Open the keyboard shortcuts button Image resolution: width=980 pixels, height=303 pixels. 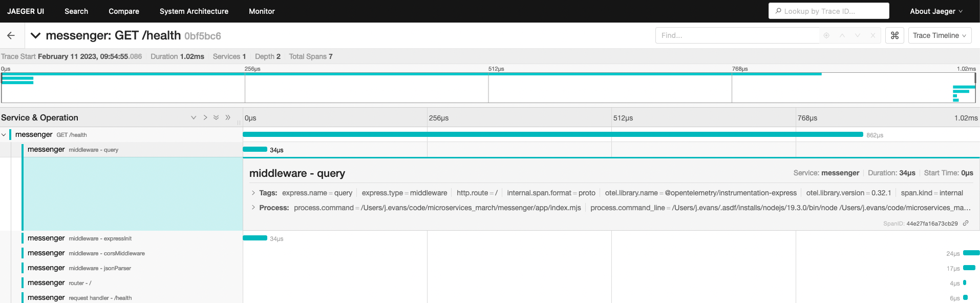pyautogui.click(x=894, y=35)
